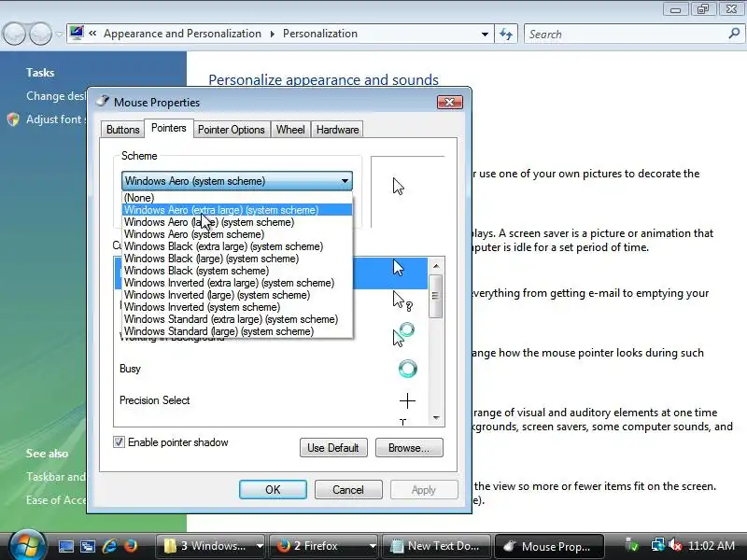Open the address bar history dropdown
The width and height of the screenshot is (747, 560).
pyautogui.click(x=485, y=34)
